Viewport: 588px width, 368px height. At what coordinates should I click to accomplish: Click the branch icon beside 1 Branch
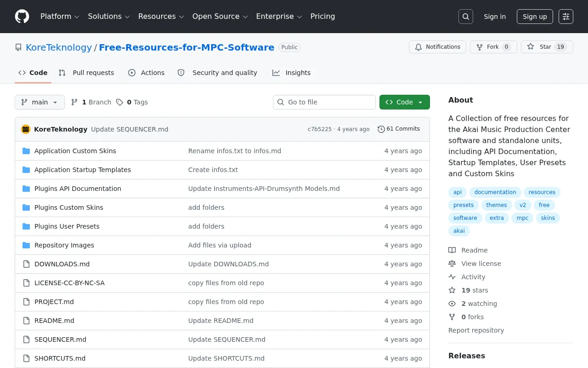coord(74,102)
